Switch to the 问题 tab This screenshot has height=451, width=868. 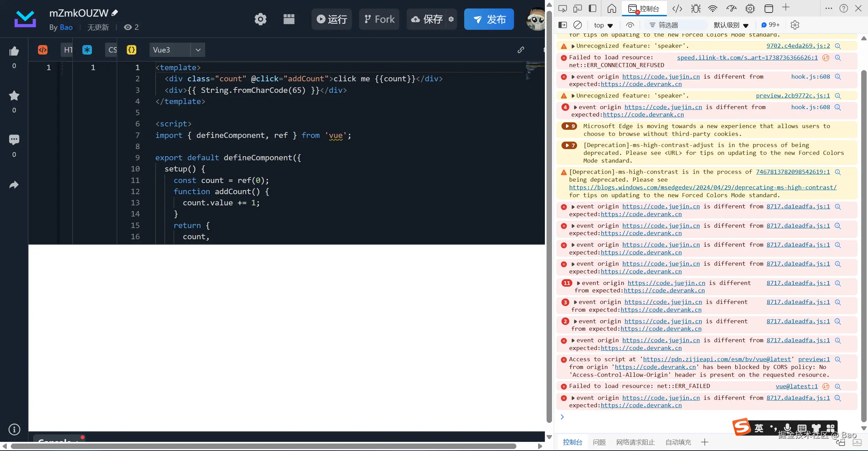[x=599, y=442]
